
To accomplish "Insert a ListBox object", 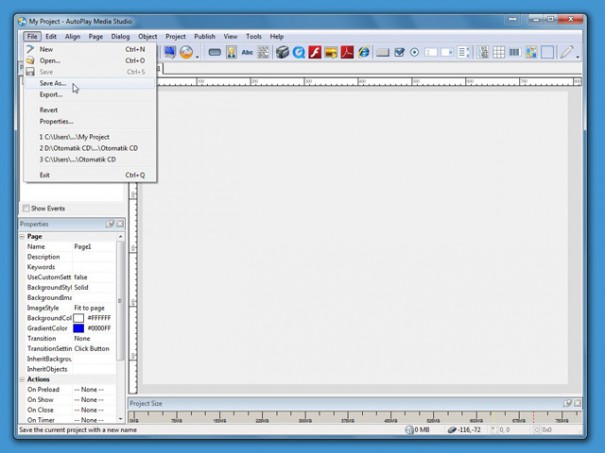I will (x=463, y=52).
